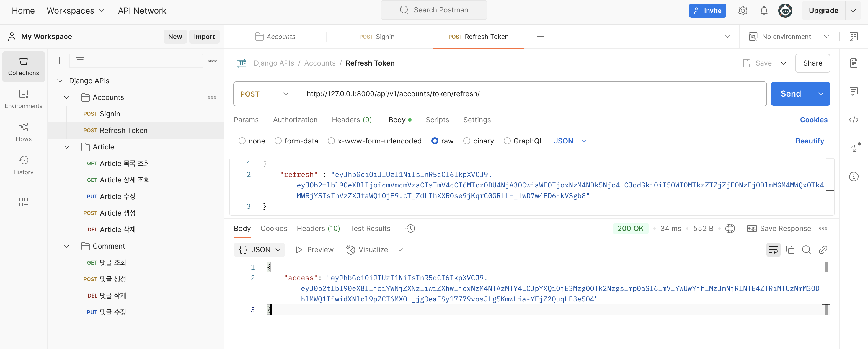This screenshot has height=349, width=868.
Task: Click the Search Postman box
Action: point(433,10)
